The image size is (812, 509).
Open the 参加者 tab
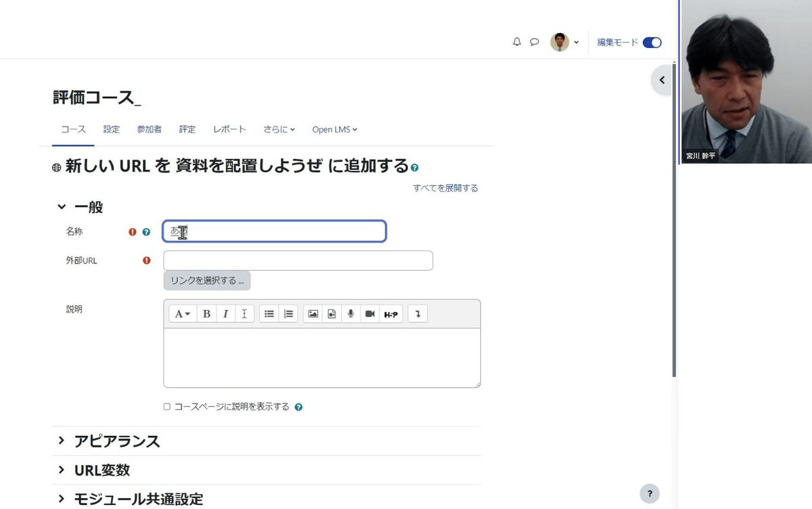[x=149, y=129]
